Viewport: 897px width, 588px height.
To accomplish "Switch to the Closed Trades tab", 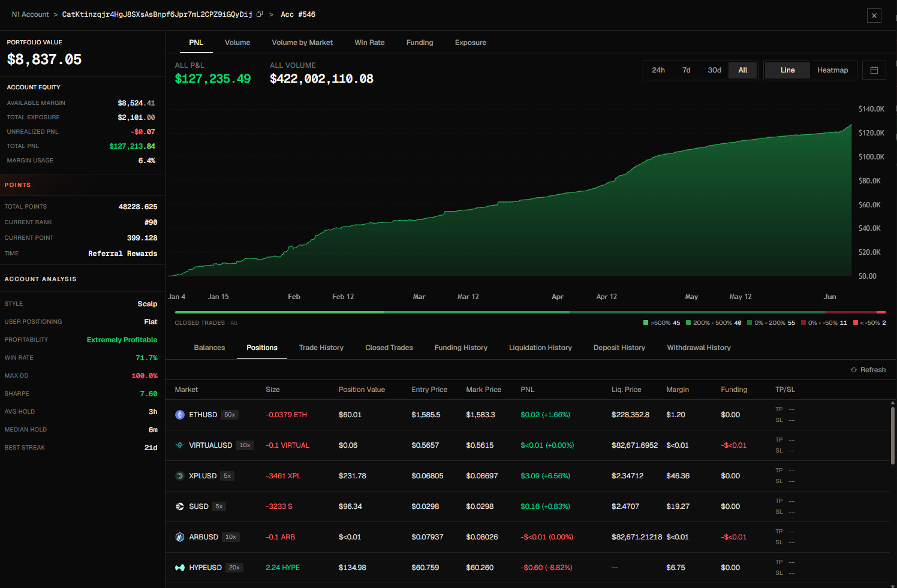I will tap(389, 348).
